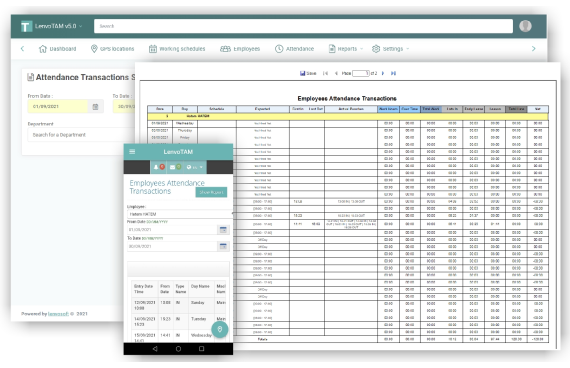Click the Totals row label in report

coord(262,339)
